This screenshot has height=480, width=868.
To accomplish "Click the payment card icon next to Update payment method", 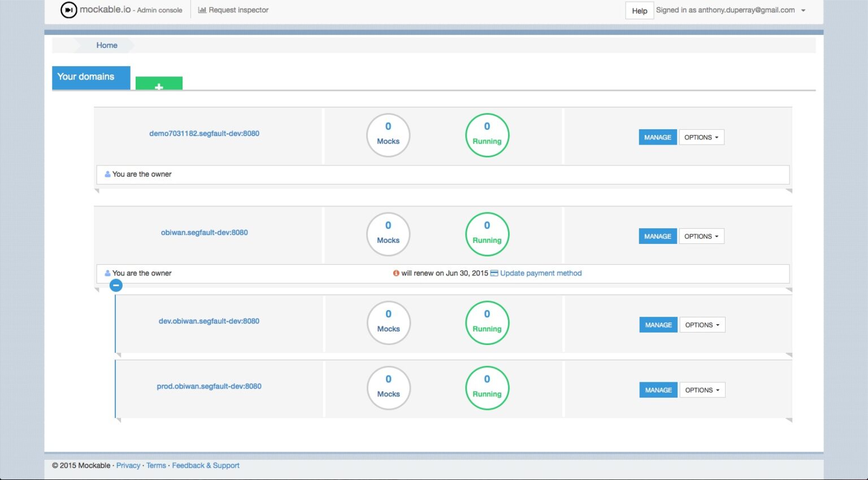I will (494, 273).
